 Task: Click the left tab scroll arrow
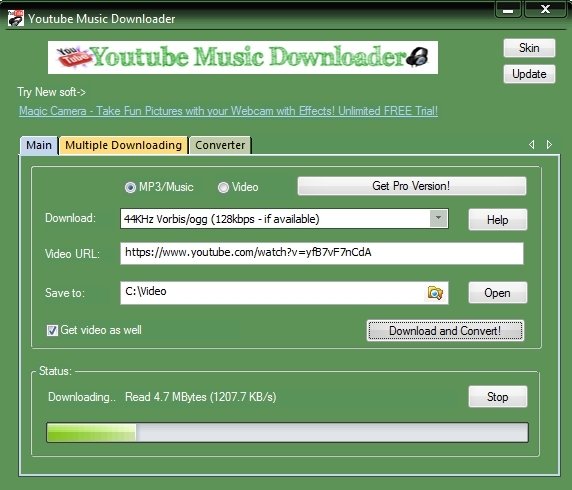point(532,145)
